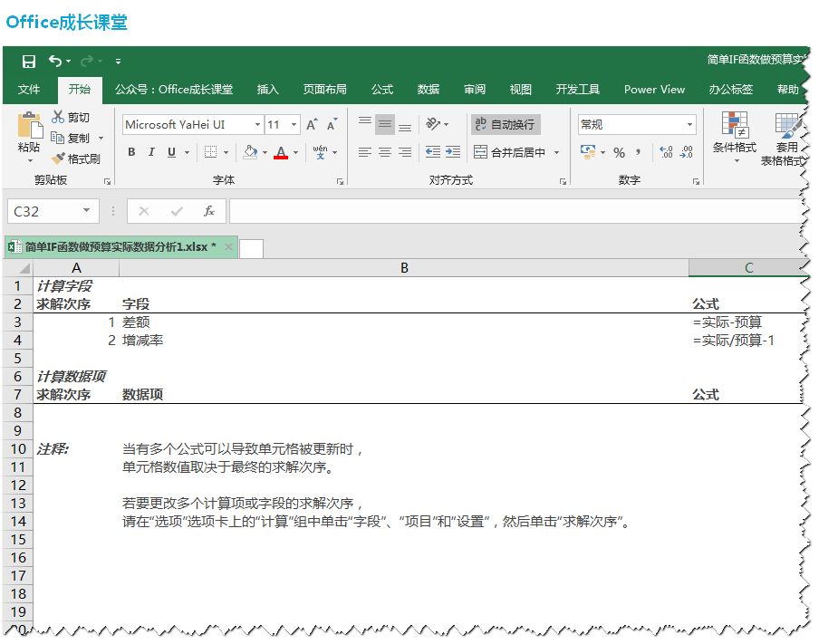Image resolution: width=819 pixels, height=644 pixels.
Task: Expand the underline style arrow
Action: pyautogui.click(x=187, y=152)
